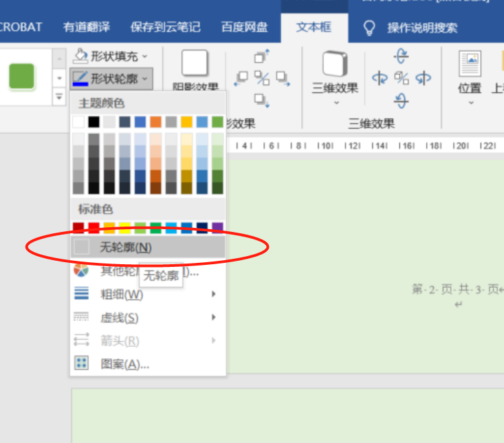Click the 粗细 line weight icon
504x443 pixels.
click(81, 293)
